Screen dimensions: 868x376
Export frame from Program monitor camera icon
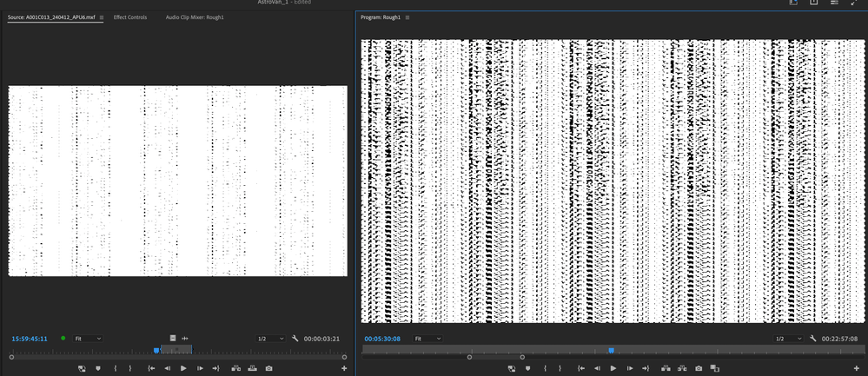pos(699,368)
